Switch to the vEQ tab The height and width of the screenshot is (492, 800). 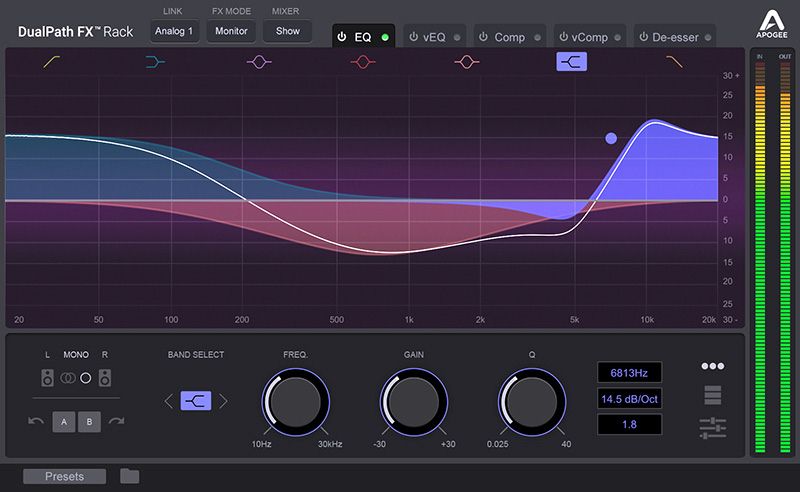(x=434, y=37)
